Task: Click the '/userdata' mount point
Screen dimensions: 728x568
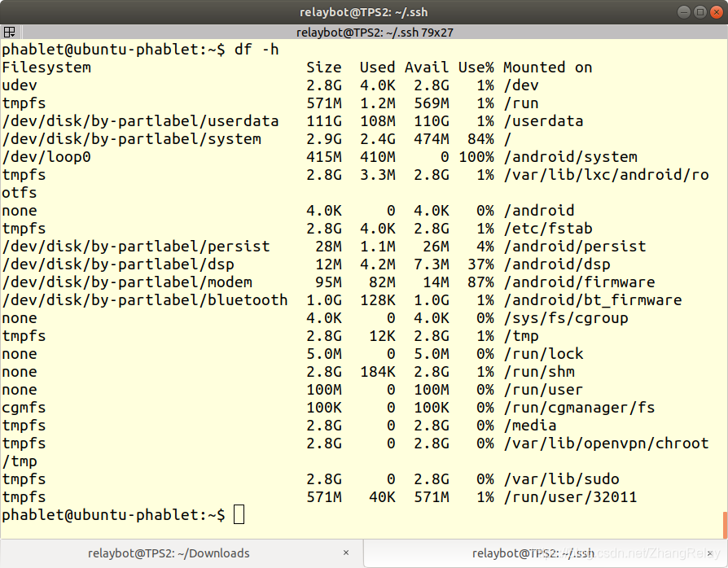Action: [x=544, y=121]
